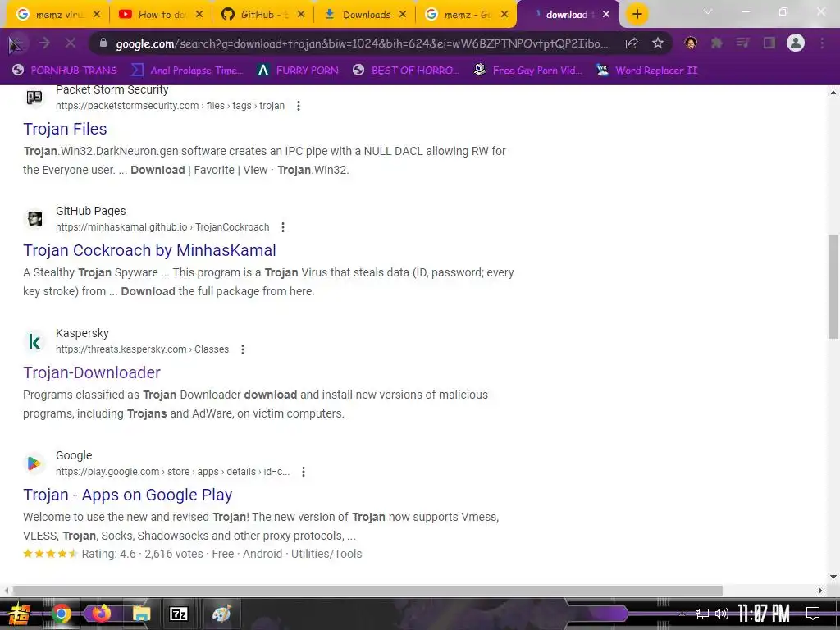Open the media control toolbar icon
This screenshot has width=840, height=630.
pyautogui.click(x=742, y=43)
